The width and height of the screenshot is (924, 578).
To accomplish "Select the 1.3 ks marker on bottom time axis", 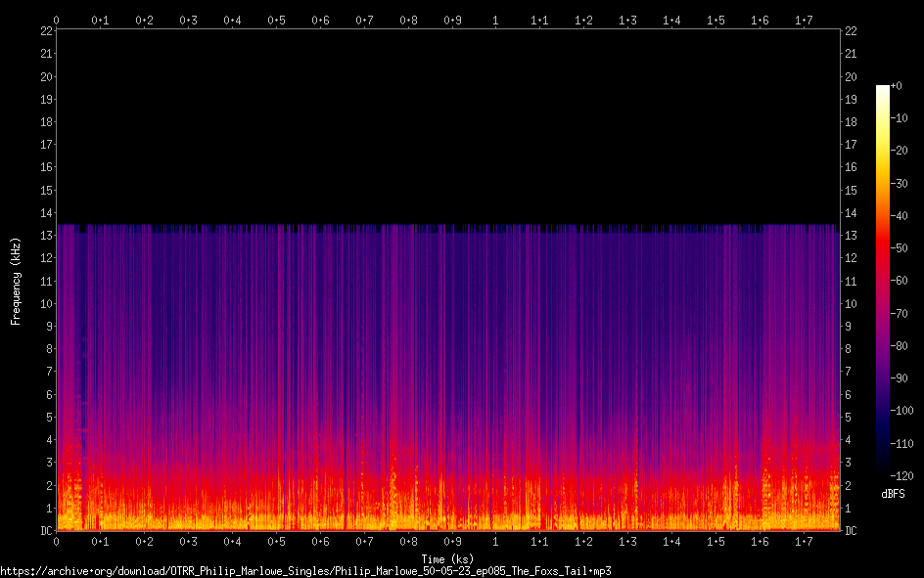I will click(627, 542).
